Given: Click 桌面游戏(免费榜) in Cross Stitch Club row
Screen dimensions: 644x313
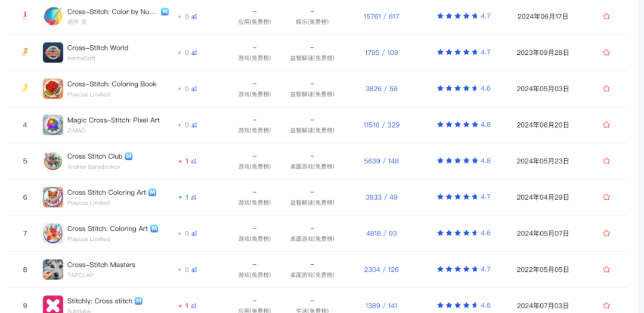Looking at the screenshot, I should tap(312, 167).
